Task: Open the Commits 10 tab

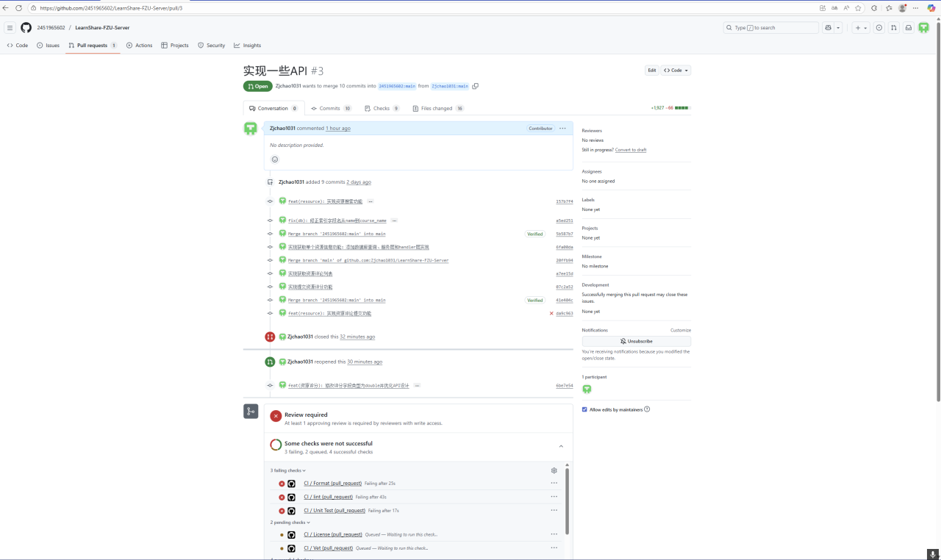Action: click(x=332, y=108)
